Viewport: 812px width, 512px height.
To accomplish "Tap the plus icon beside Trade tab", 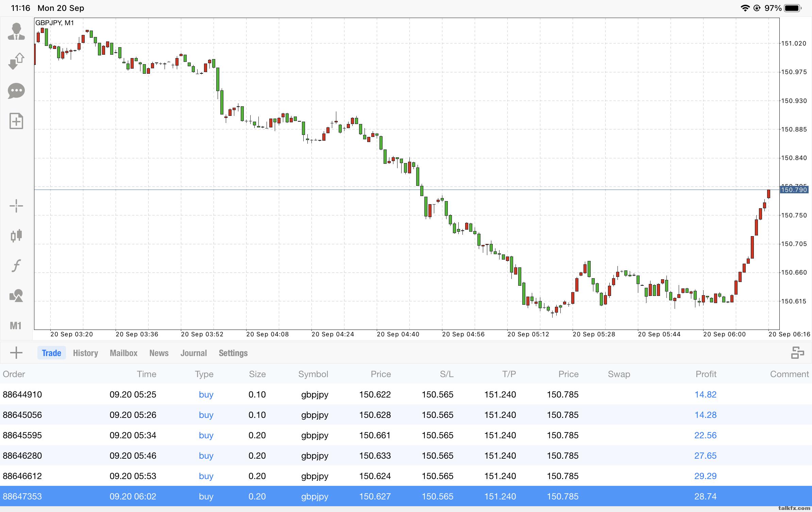I will click(16, 353).
